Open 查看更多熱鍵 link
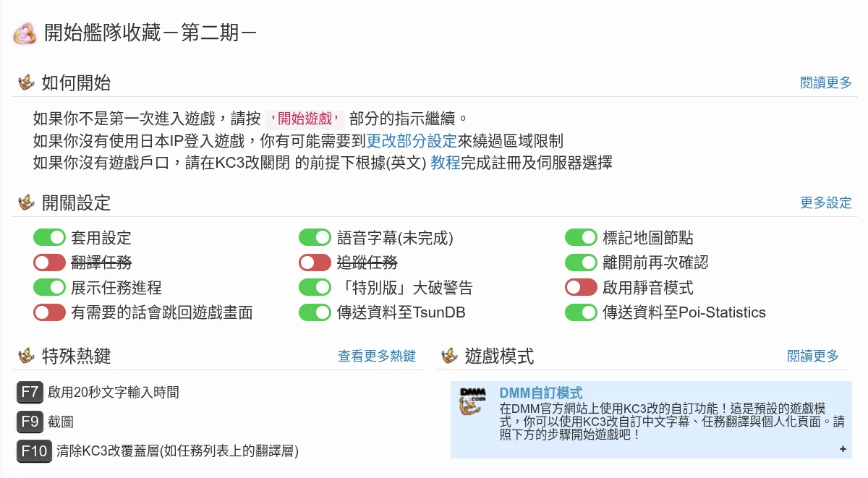 click(x=377, y=356)
